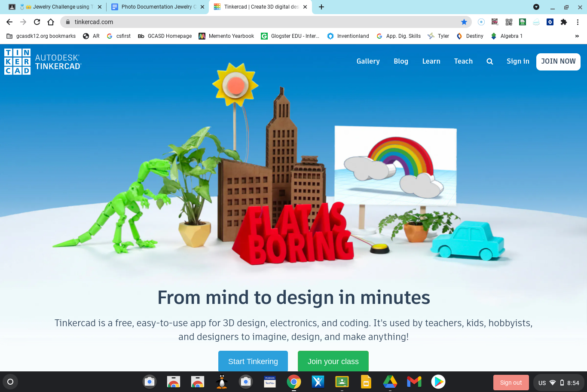Screen dimensions: 587x392
Task: Open Google Slides from the shelf
Action: pyautogui.click(x=366, y=382)
